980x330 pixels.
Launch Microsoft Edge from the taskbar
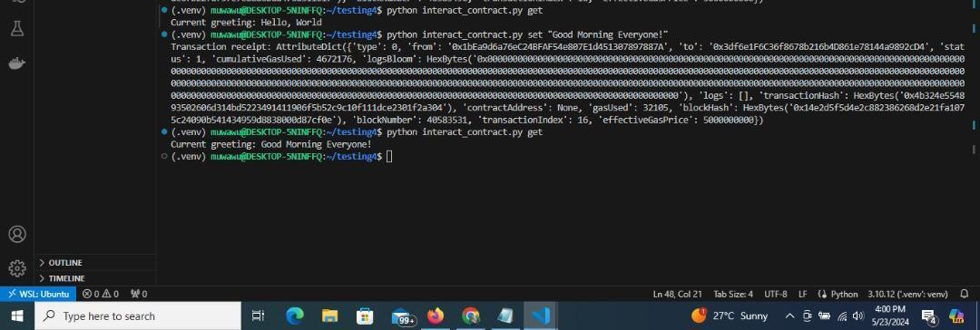[294, 315]
